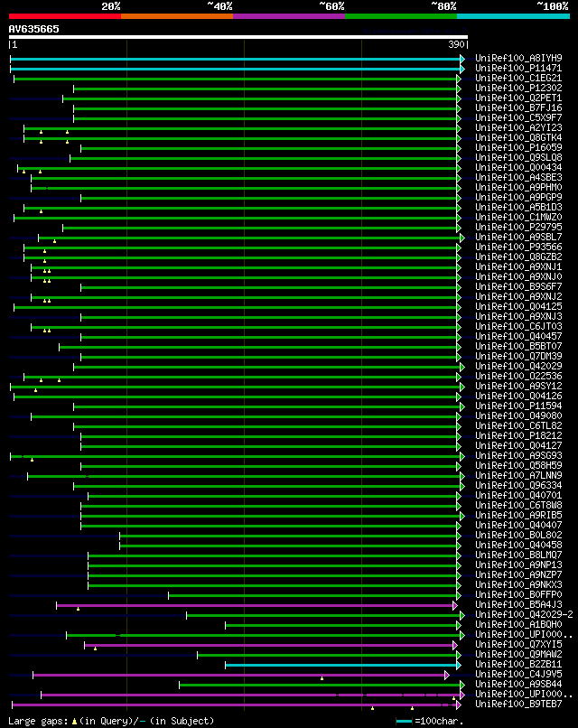Click the purple ~60% identity legend segment
The width and height of the screenshot is (578, 728).
(x=289, y=16)
